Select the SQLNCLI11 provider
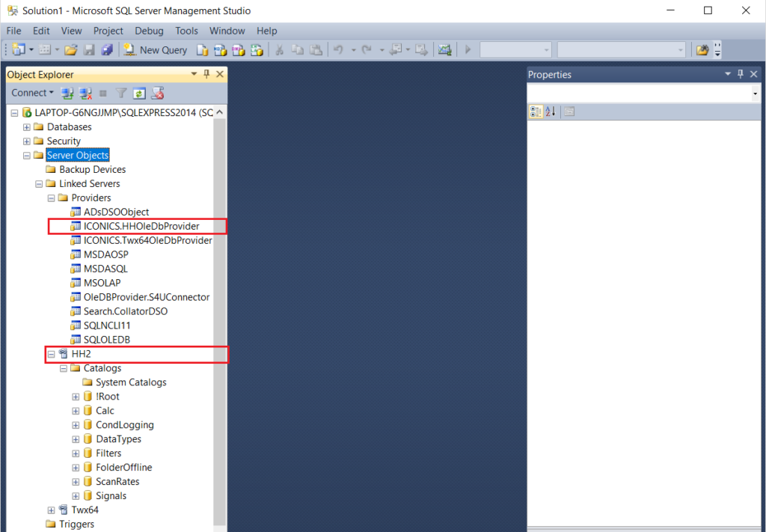The height and width of the screenshot is (532, 766). 107,325
